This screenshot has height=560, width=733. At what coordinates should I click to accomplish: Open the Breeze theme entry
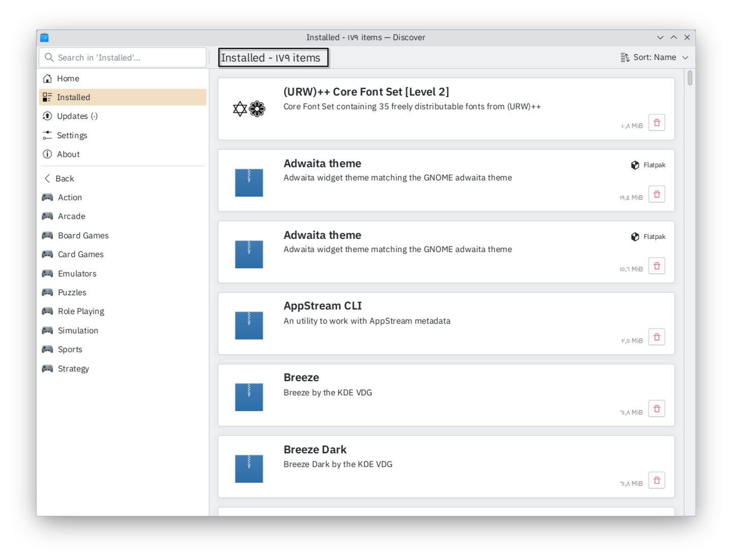tap(446, 395)
